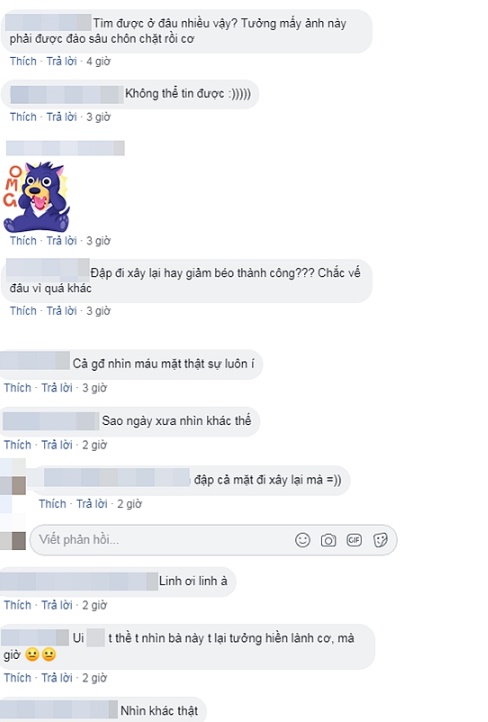Open '2 giờ' timestamp under 'Linh ơi linh à'
This screenshot has height=722, width=488.
[x=94, y=605]
